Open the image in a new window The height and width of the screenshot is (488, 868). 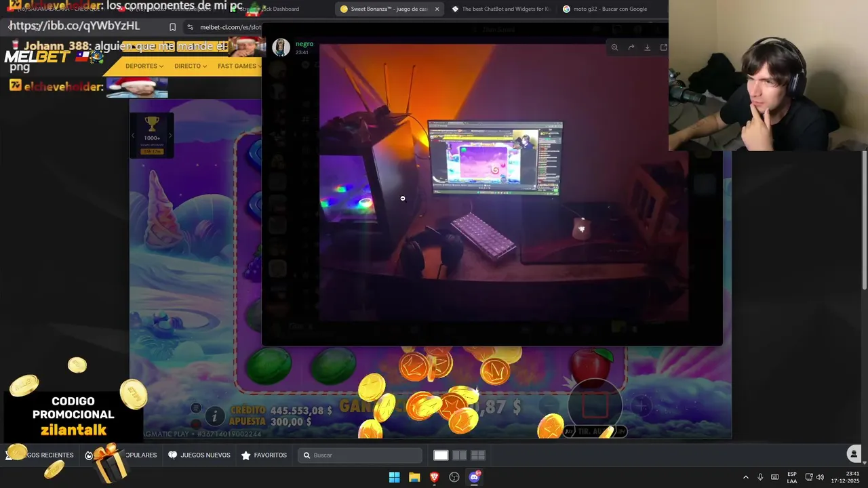coord(663,47)
